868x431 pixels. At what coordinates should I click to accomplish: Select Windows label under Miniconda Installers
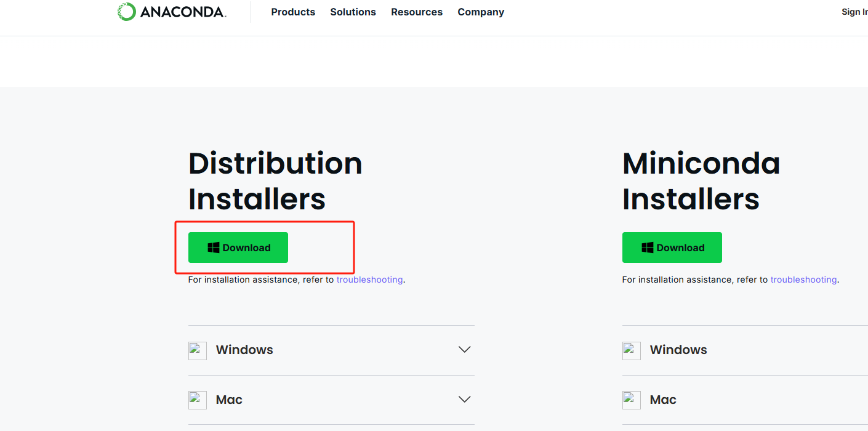(x=678, y=350)
